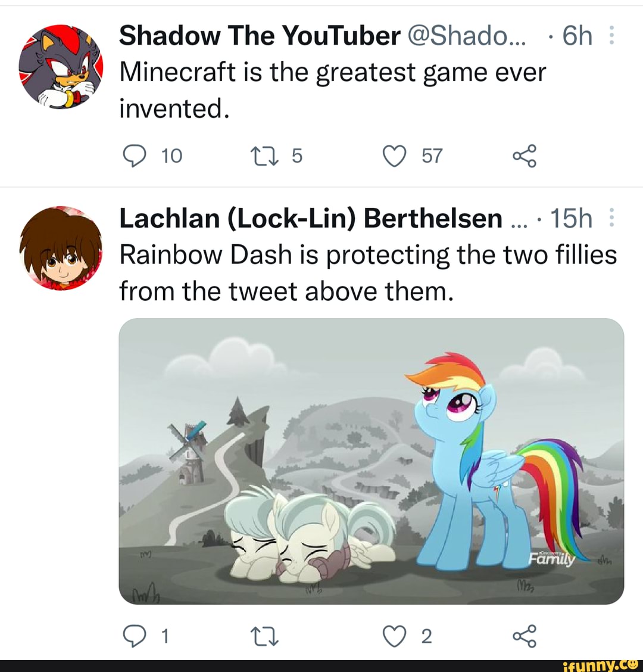
Task: Like Lachlan's tweet with 2 likes
Action: (x=394, y=637)
